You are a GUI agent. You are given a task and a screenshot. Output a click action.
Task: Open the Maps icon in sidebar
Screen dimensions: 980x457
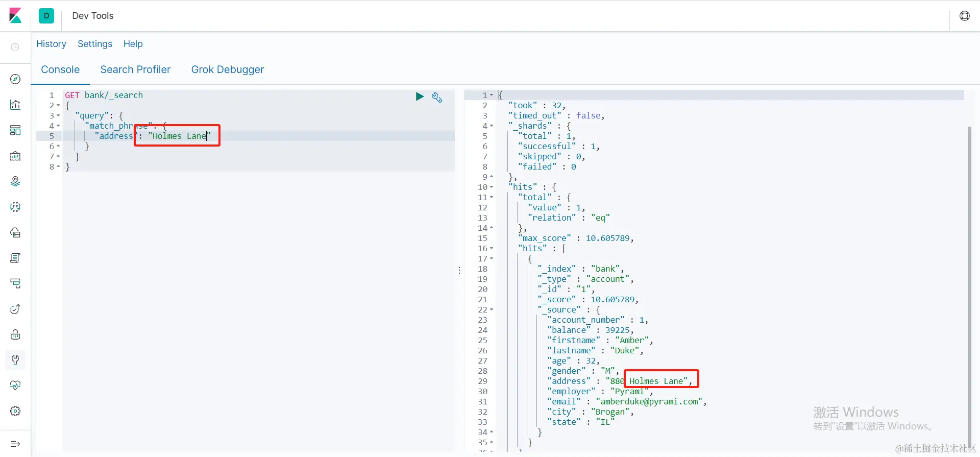pyautogui.click(x=15, y=181)
